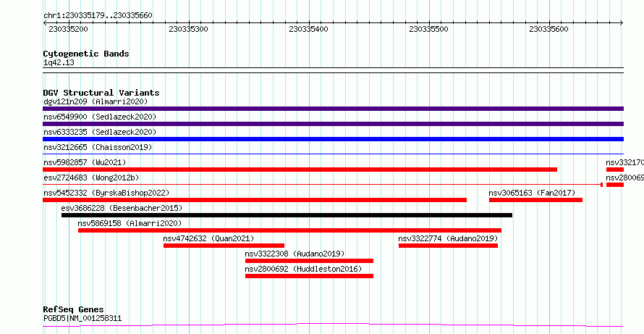Open the esv2724683 (Wong2012b) label
The height and width of the screenshot is (334, 644).
(91, 178)
